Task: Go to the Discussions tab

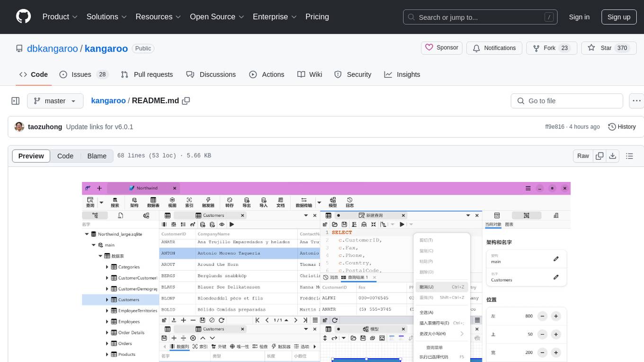Action: [211, 74]
